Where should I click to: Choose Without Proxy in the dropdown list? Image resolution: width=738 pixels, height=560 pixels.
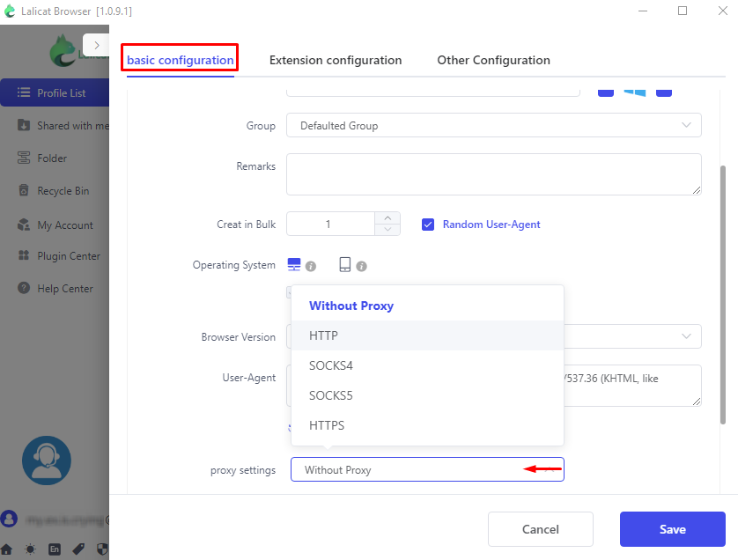(427, 306)
